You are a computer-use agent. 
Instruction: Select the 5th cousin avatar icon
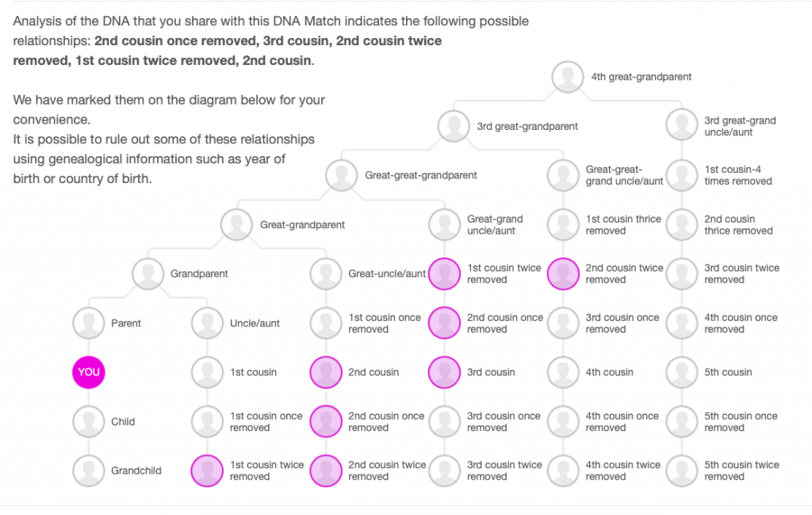tap(682, 372)
